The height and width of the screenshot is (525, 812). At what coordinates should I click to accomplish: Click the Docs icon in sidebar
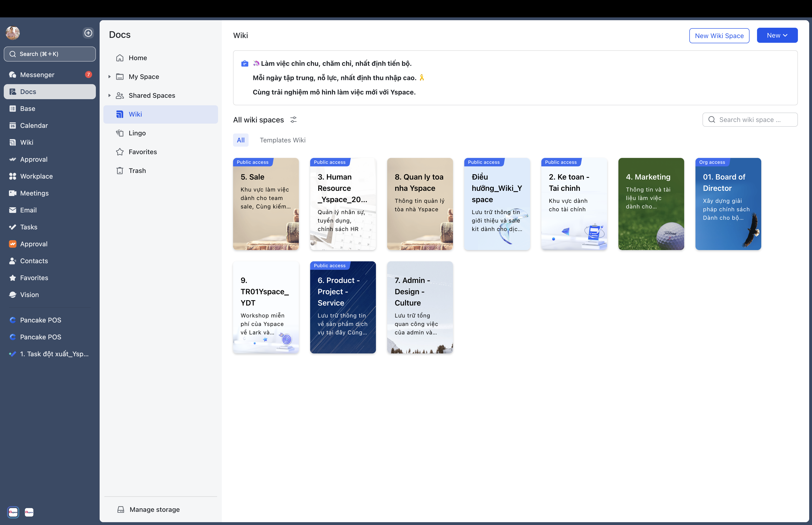coord(13,92)
